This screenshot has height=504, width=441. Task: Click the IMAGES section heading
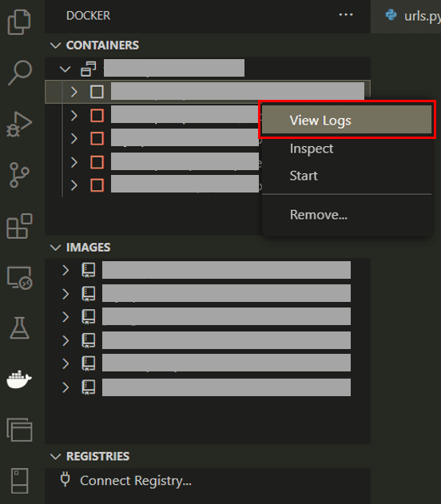pyautogui.click(x=88, y=248)
